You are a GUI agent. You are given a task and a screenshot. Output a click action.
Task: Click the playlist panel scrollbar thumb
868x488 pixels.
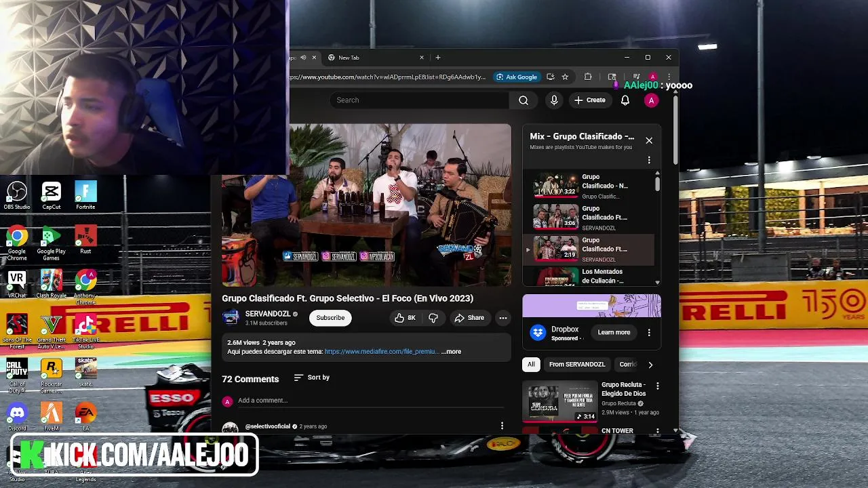657,184
